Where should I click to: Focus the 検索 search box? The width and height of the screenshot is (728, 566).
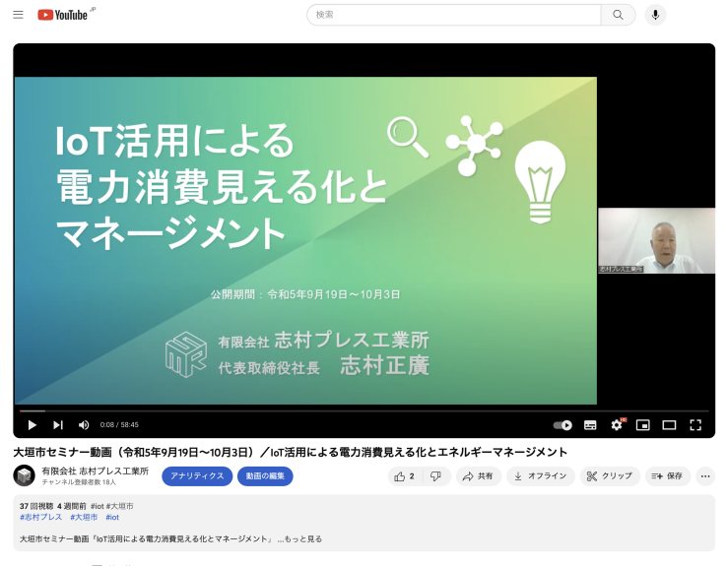(x=453, y=15)
